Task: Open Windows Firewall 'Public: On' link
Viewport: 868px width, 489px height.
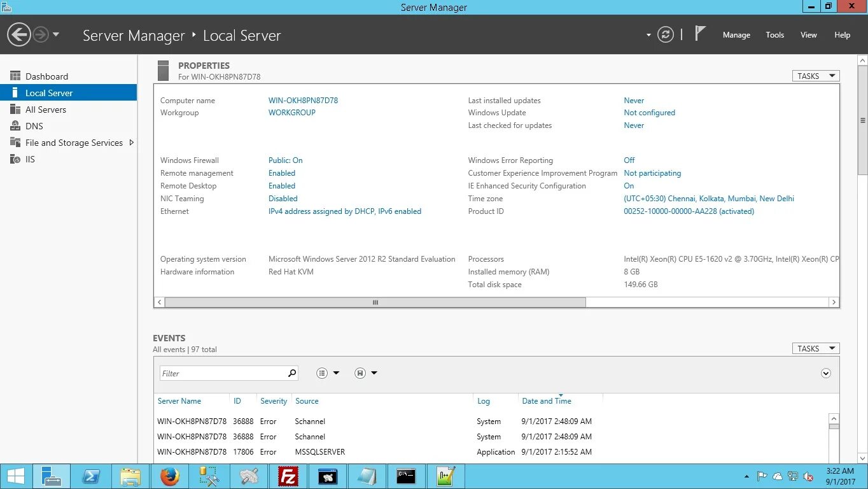Action: (x=286, y=160)
